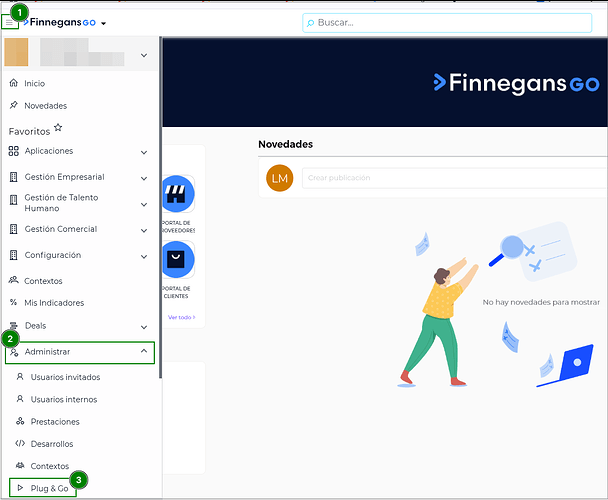Click the LM user avatar
Image resolution: width=608 pixels, height=500 pixels.
279,178
